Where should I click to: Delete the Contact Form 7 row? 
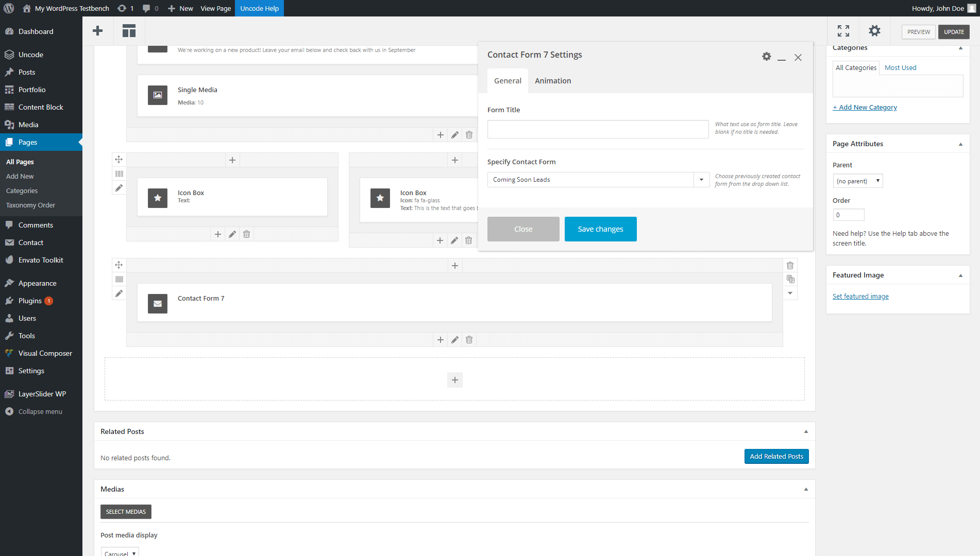790,266
